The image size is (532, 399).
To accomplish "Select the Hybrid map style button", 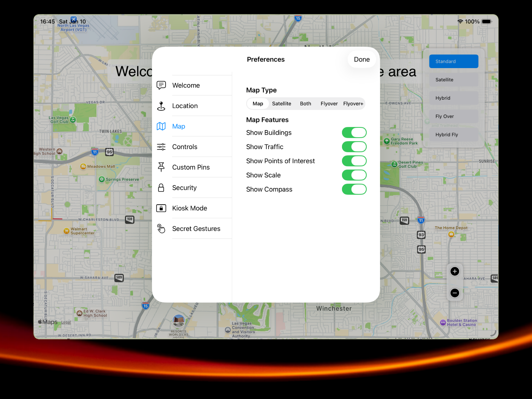I will (x=453, y=98).
